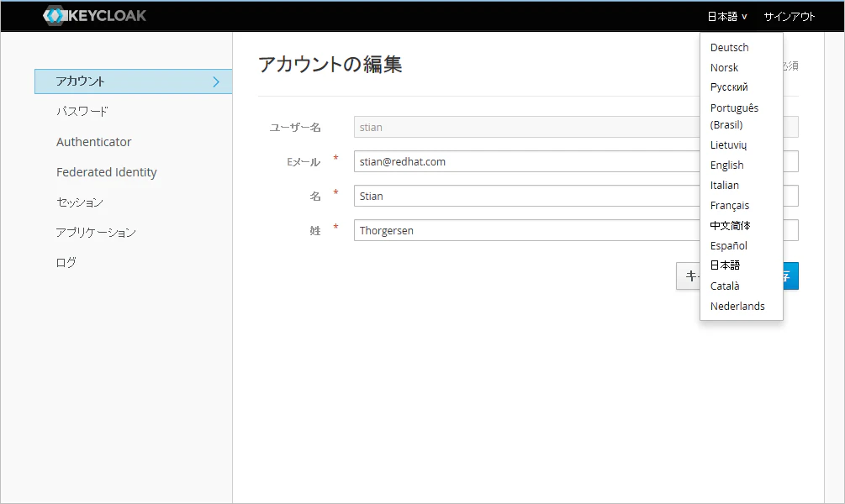Image resolution: width=845 pixels, height=504 pixels.
Task: Switch language to Русский
Action: pos(729,87)
